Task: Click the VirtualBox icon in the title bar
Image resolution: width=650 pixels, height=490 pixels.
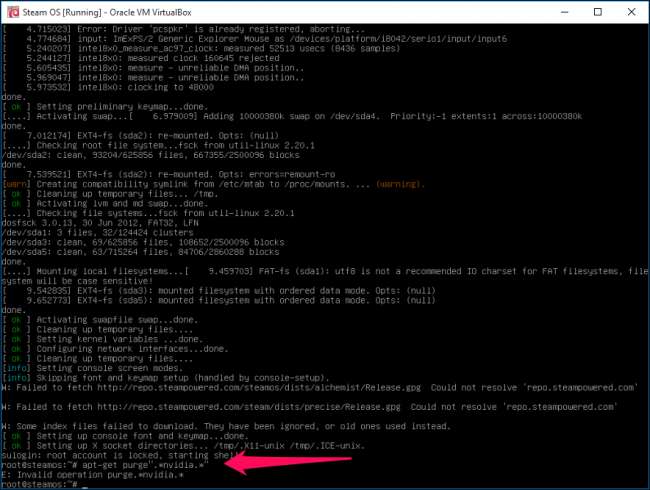Action: (13, 12)
